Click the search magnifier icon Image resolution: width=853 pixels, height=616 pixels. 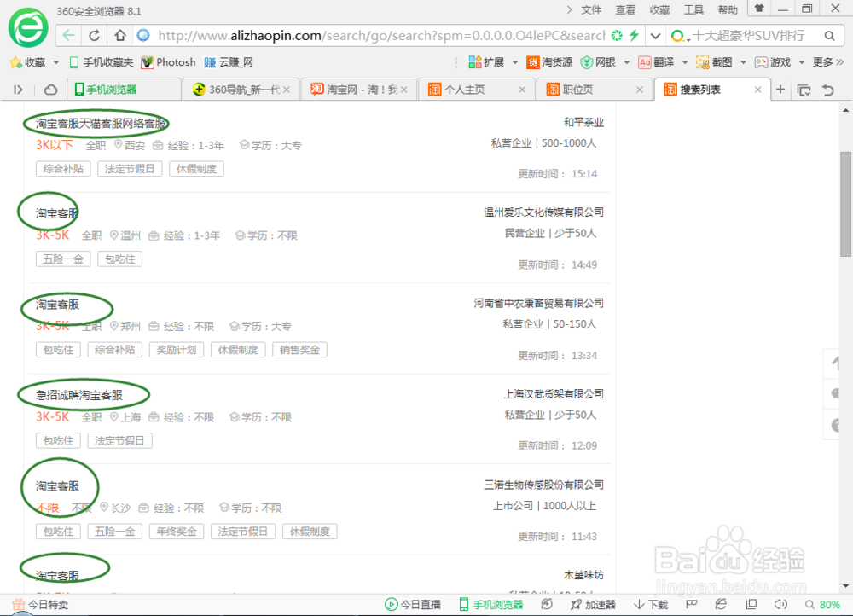[829, 36]
